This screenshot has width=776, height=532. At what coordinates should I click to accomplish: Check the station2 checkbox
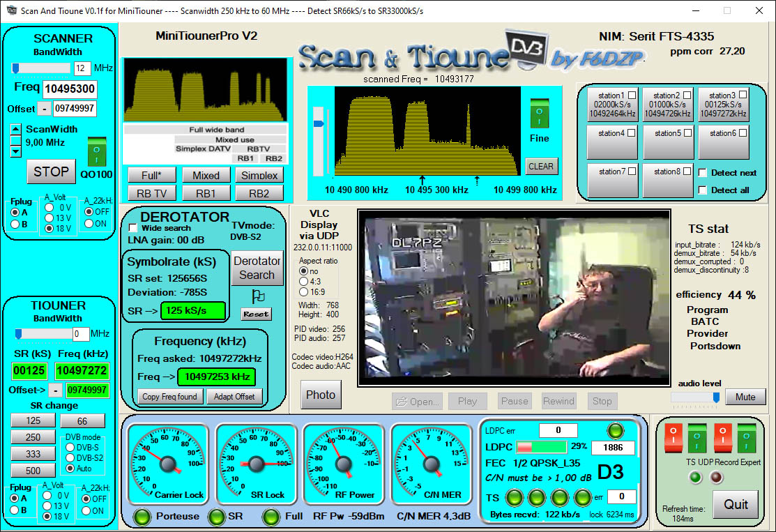687,95
